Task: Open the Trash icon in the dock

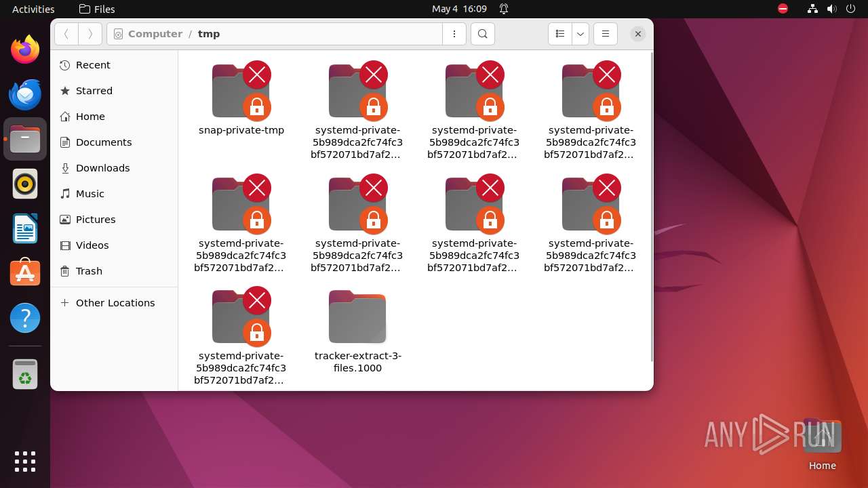Action: pyautogui.click(x=25, y=374)
